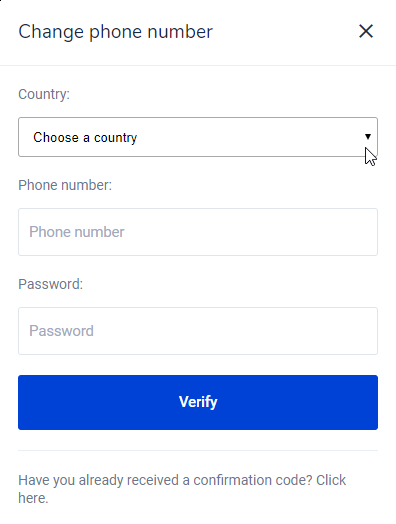Click the word 'here.' in the bottom link
The image size is (396, 524).
33,498
